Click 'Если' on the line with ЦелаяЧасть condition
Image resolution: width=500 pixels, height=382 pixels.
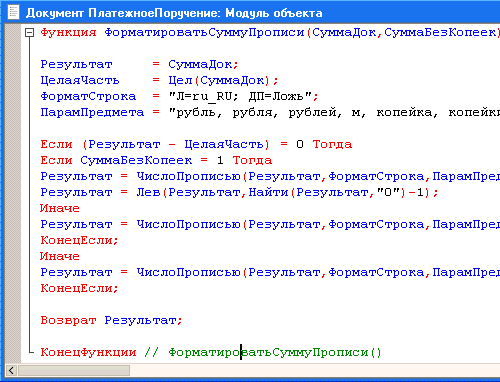coord(56,144)
